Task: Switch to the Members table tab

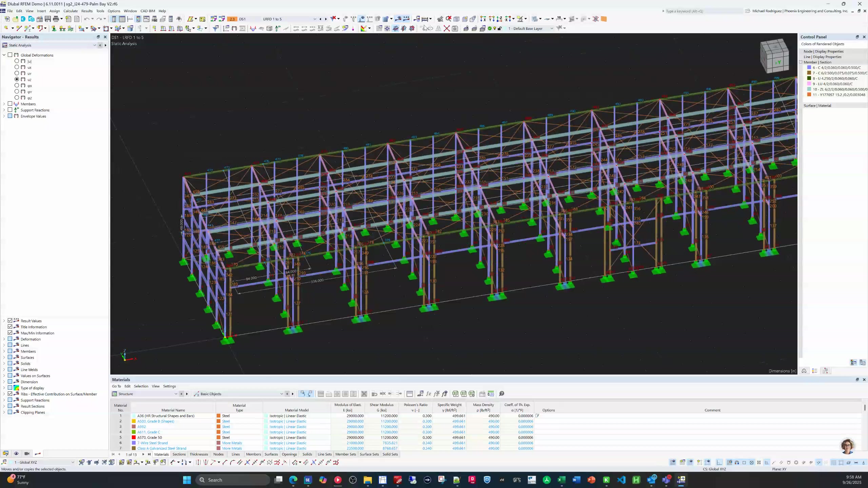Action: pos(253,454)
